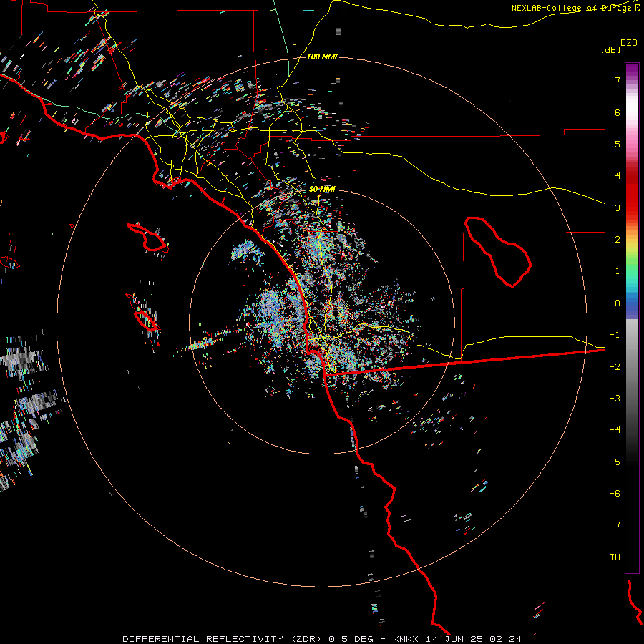Click the Santa Catalina Island outline
This screenshot has width=644, height=644.
pos(147,238)
